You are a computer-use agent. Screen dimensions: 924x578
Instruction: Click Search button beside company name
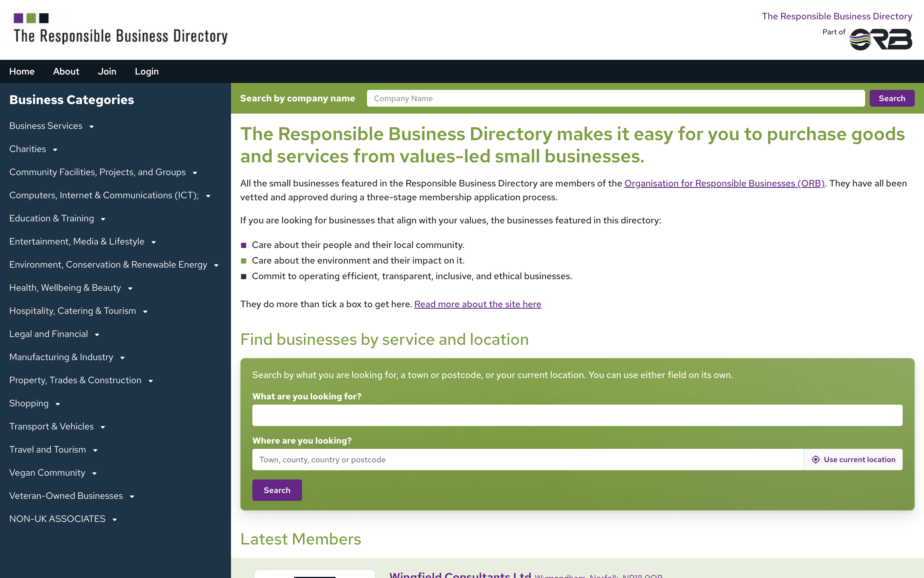pos(892,98)
